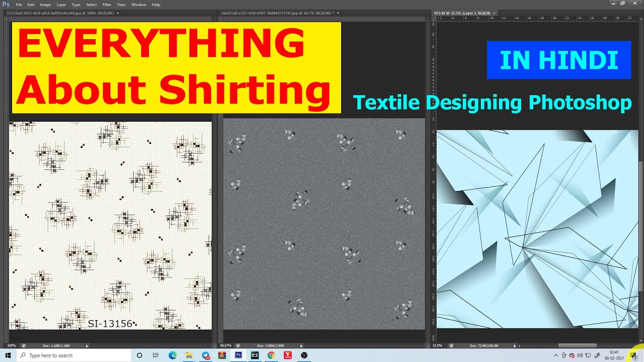The image size is (644, 362).
Task: Click the Doc: 2.95M/2.95M status text
Action: (270, 345)
